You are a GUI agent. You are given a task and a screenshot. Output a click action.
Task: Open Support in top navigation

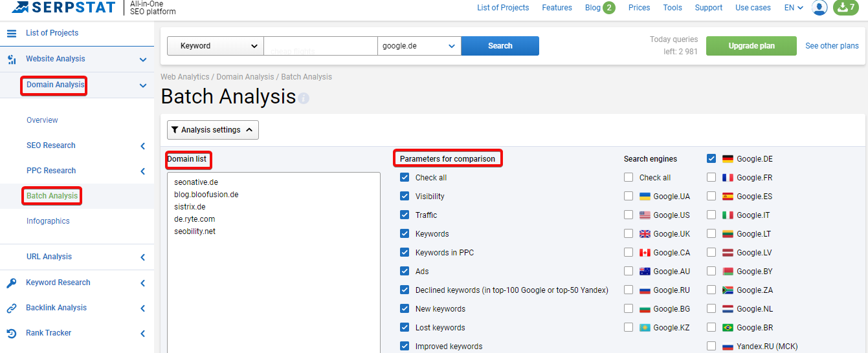click(709, 8)
